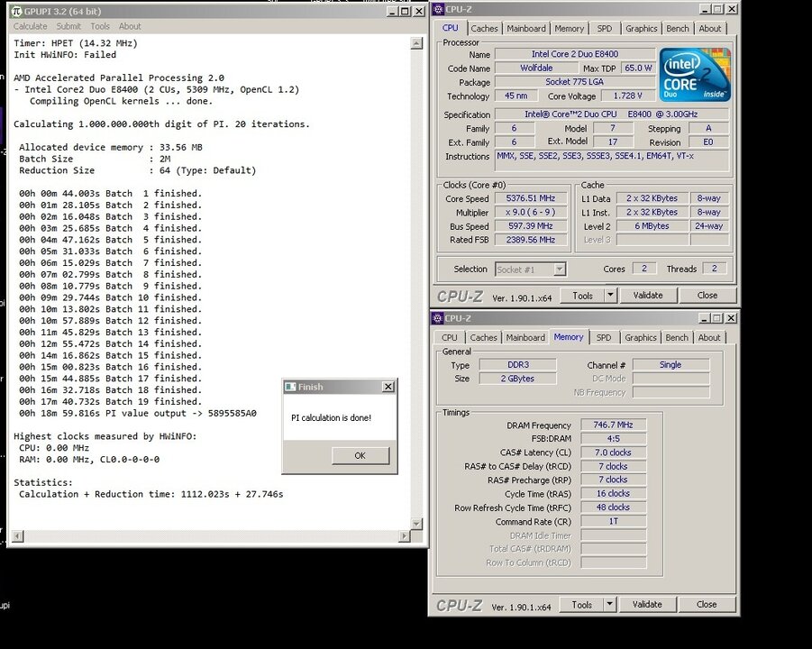Click the Core Speed value 5376.51 MHz
The height and width of the screenshot is (649, 812).
coord(530,198)
